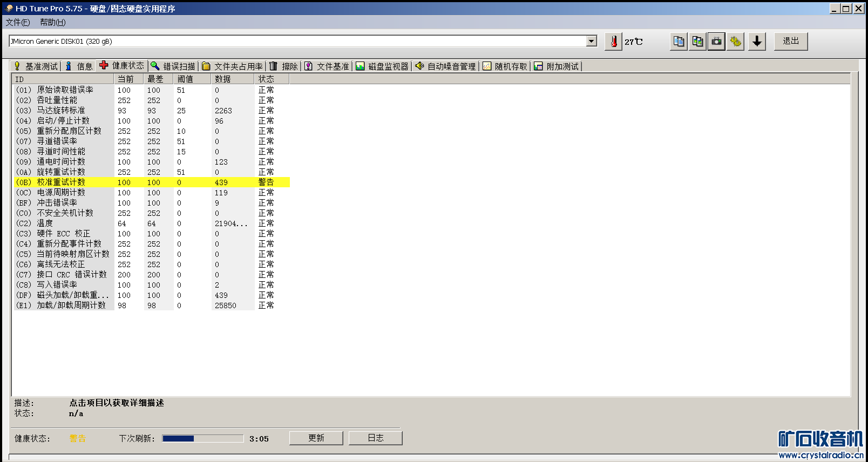
Task: Select the (C2) 温度 row
Action: (x=152, y=223)
